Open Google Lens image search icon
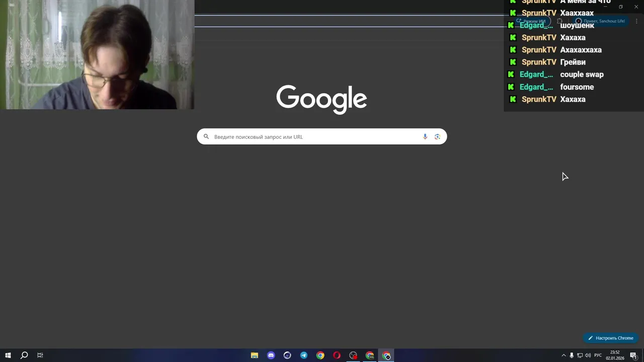 [437, 137]
